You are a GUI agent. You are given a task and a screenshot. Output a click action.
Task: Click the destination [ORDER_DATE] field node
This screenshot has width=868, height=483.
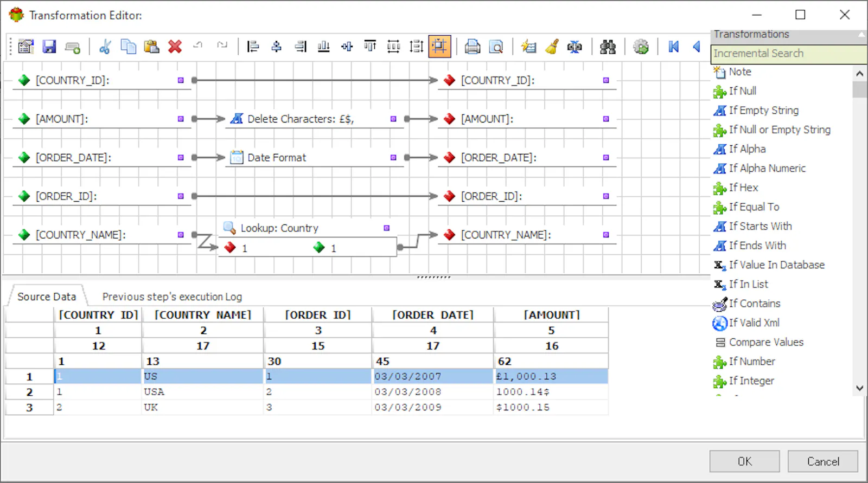[x=527, y=158]
